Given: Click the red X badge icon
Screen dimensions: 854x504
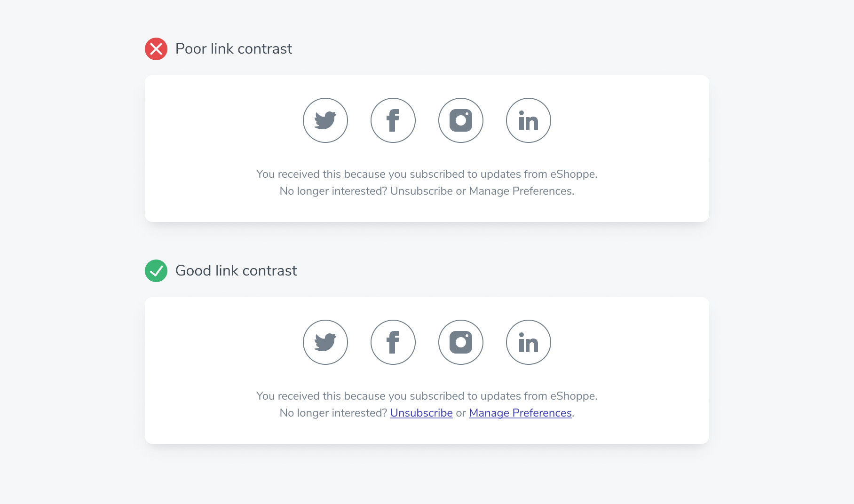Looking at the screenshot, I should point(156,48).
